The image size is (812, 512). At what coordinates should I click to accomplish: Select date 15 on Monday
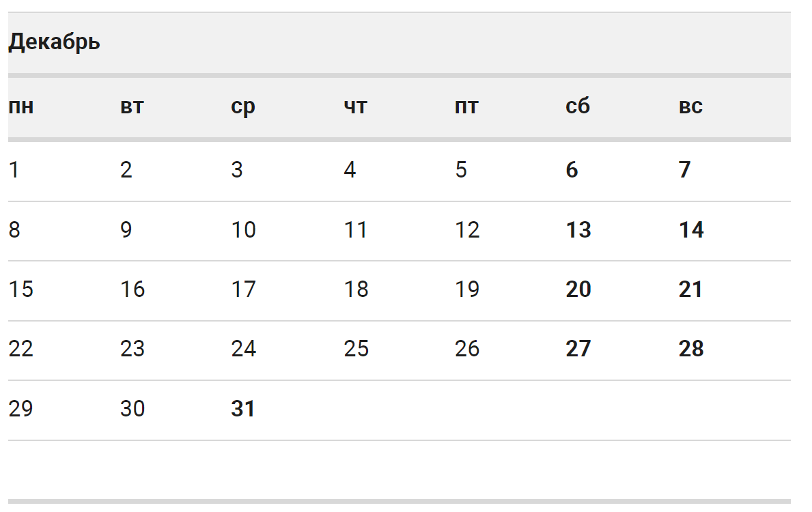pos(20,289)
